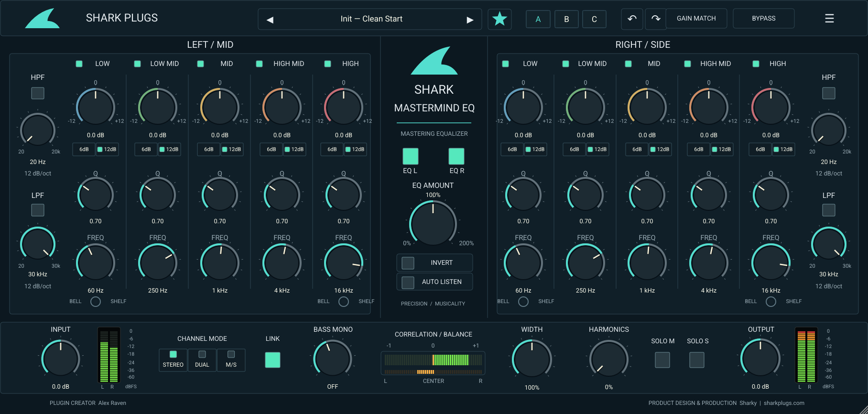Image resolution: width=868 pixels, height=414 pixels.
Task: Click the Left/Mid HIGH frequency knob
Action: 344,263
